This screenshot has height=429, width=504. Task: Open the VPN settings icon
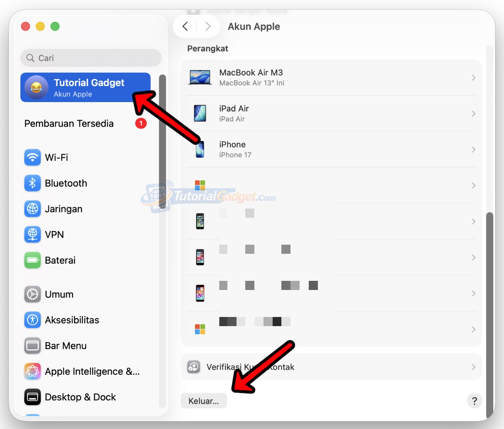tap(33, 234)
